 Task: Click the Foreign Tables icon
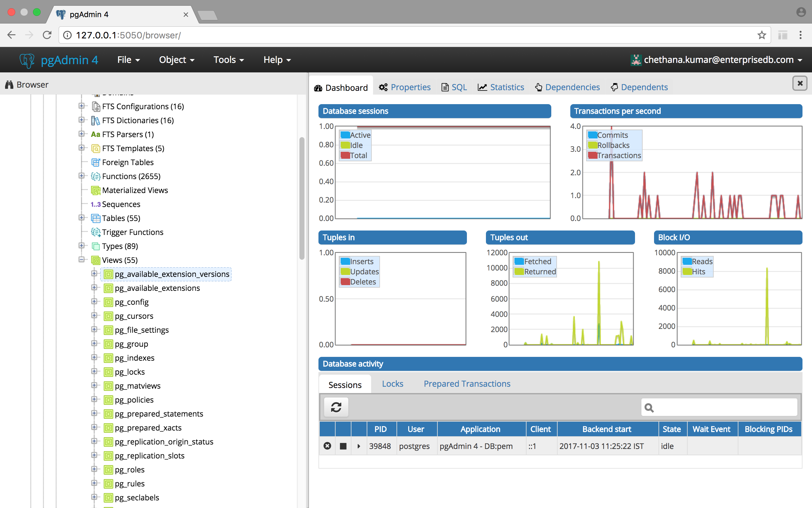[95, 163]
